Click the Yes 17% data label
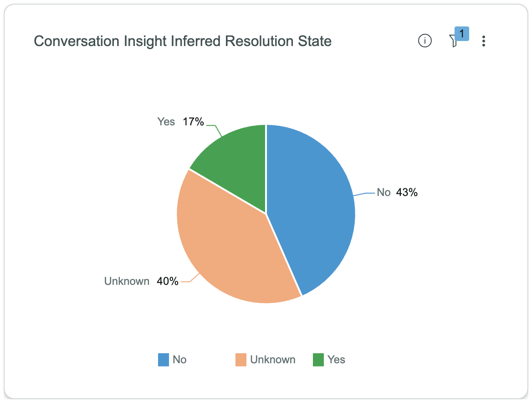The height and width of the screenshot is (402, 532). [x=180, y=122]
